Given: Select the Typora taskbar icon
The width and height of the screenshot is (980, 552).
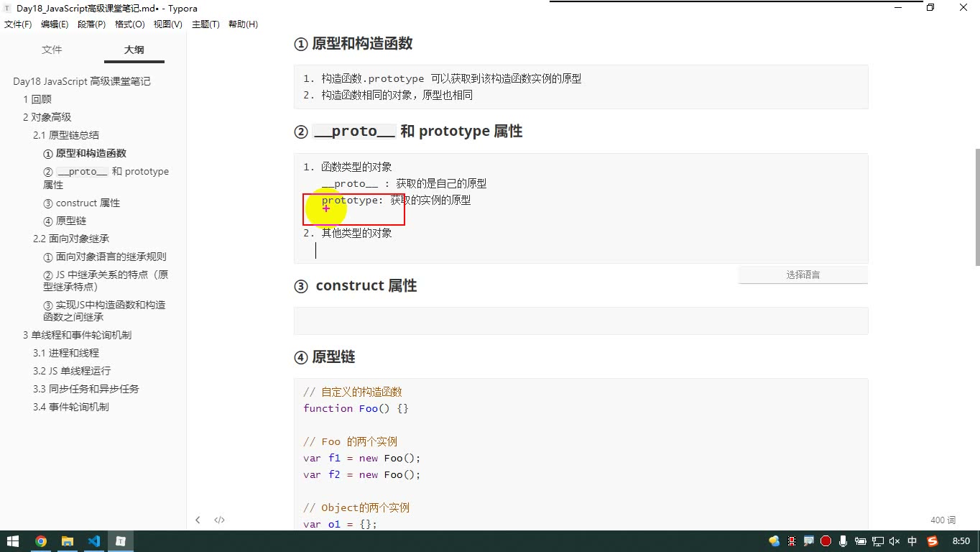Looking at the screenshot, I should (121, 541).
